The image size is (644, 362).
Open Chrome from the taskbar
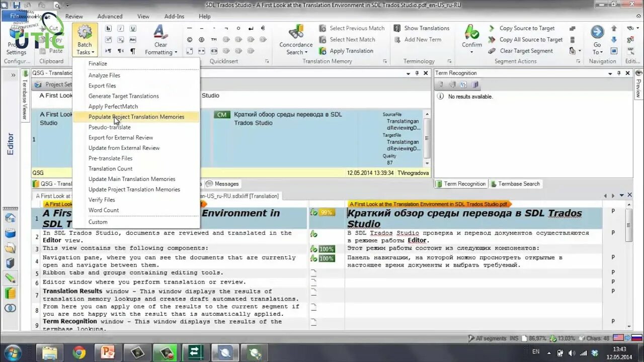tap(79, 352)
